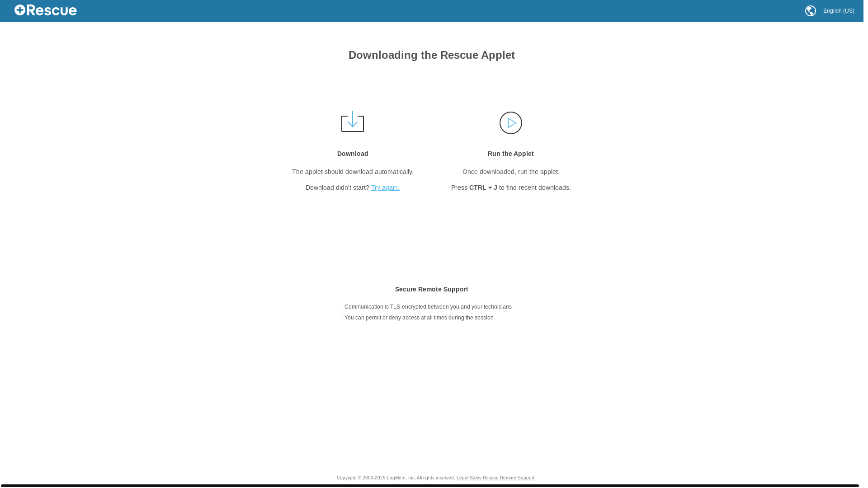This screenshot has width=868, height=488.
Task: Click the Run the Applet title
Action: click(511, 154)
